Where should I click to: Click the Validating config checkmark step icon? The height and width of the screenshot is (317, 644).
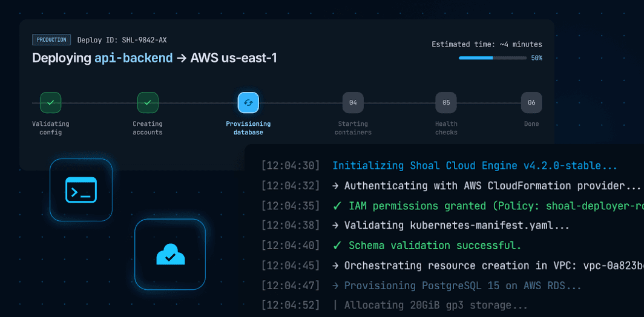point(50,103)
